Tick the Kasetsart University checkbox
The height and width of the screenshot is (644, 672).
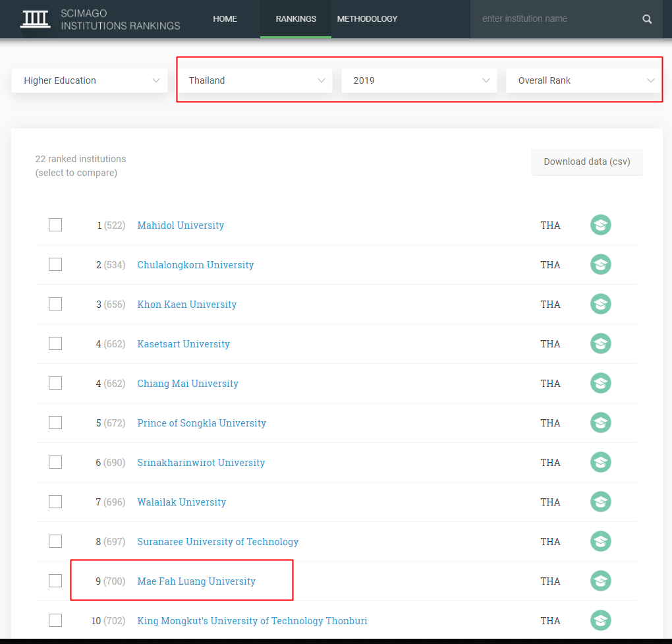(x=55, y=343)
